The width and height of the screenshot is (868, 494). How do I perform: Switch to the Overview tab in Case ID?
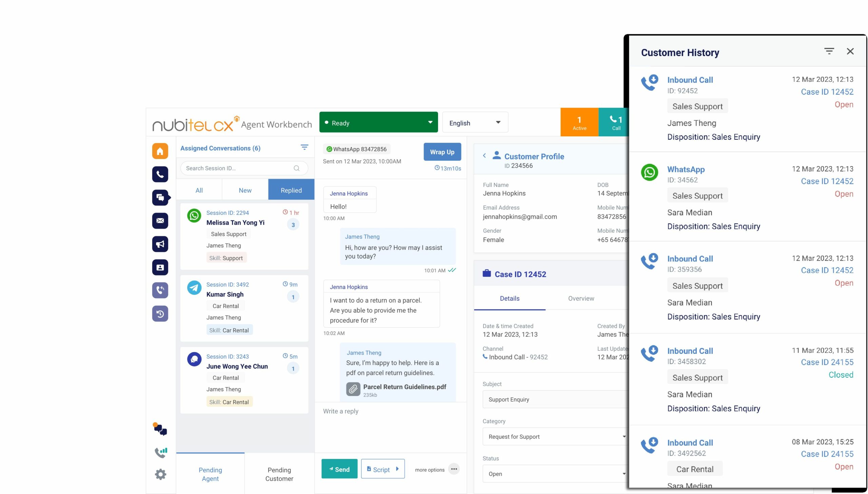[x=581, y=298]
